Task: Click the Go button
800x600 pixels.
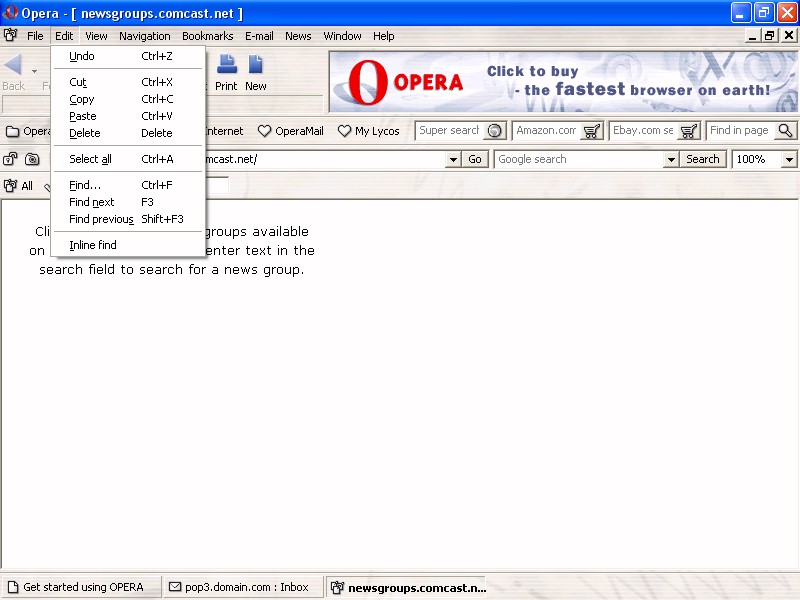Action: click(x=474, y=160)
